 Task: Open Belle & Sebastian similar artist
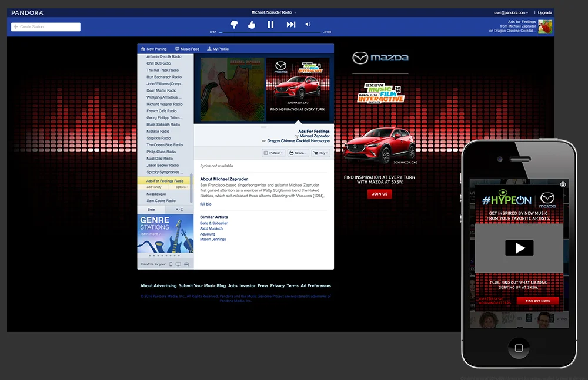coord(214,223)
